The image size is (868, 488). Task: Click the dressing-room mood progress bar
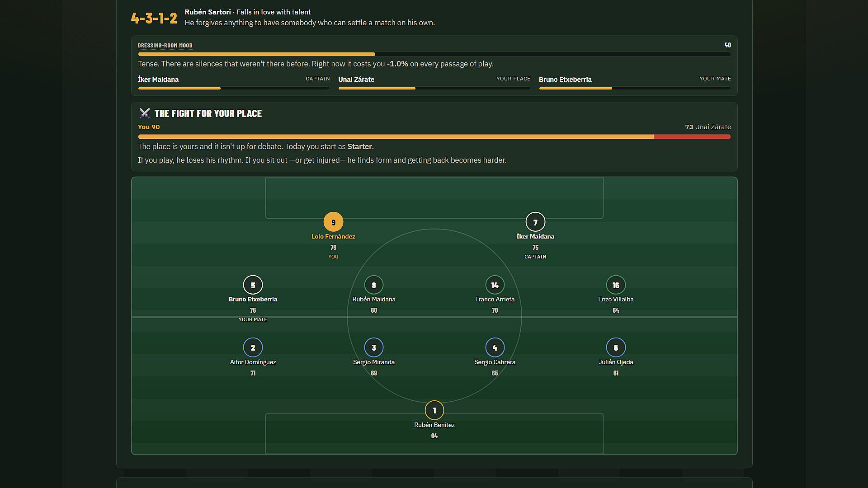[434, 54]
